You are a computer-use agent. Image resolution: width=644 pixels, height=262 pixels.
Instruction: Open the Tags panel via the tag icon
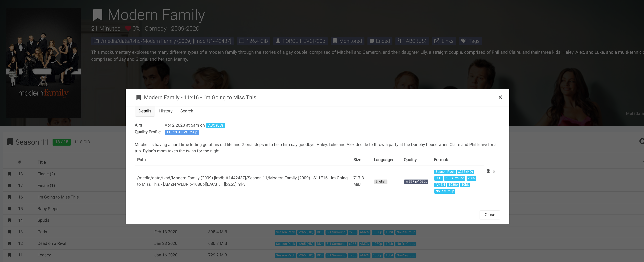coord(464,41)
